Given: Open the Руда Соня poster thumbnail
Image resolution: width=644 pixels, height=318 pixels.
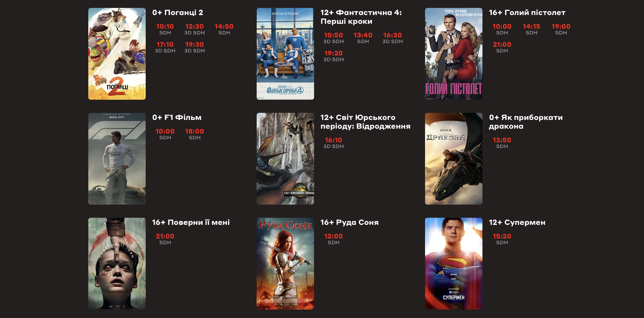Looking at the screenshot, I should pyautogui.click(x=285, y=264).
